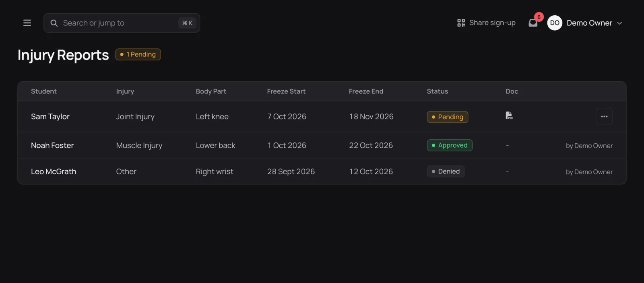Open student Noah Foster

pyautogui.click(x=52, y=145)
